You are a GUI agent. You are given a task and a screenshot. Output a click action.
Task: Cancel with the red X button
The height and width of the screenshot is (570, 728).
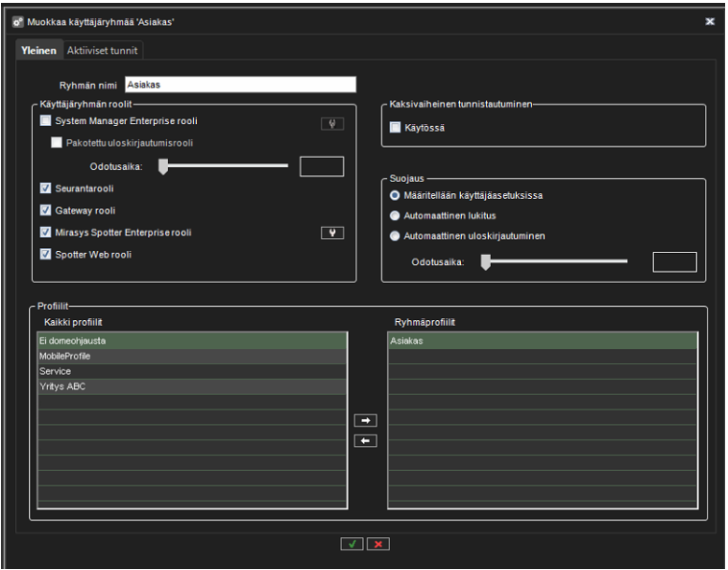tap(377, 544)
